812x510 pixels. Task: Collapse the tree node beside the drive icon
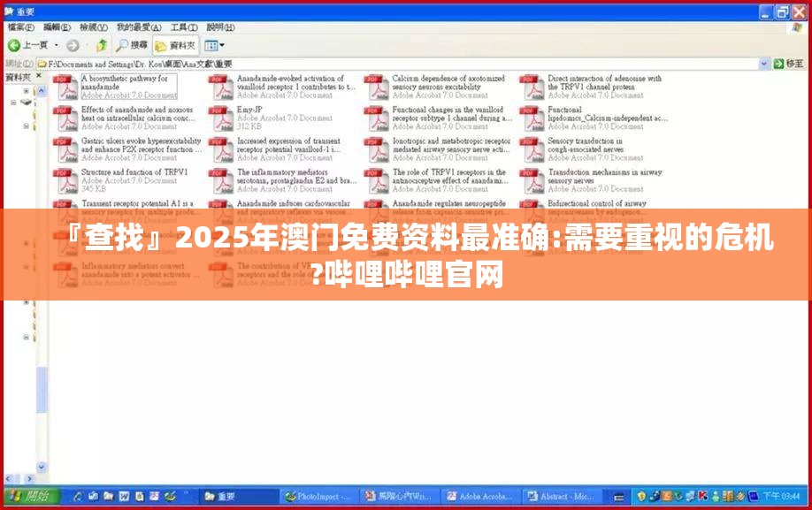(x=13, y=103)
